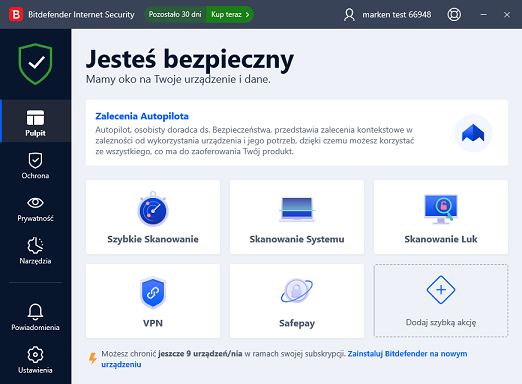
Task: Click the jeszcze 9 urządzeń/nia text
Action: [200, 354]
